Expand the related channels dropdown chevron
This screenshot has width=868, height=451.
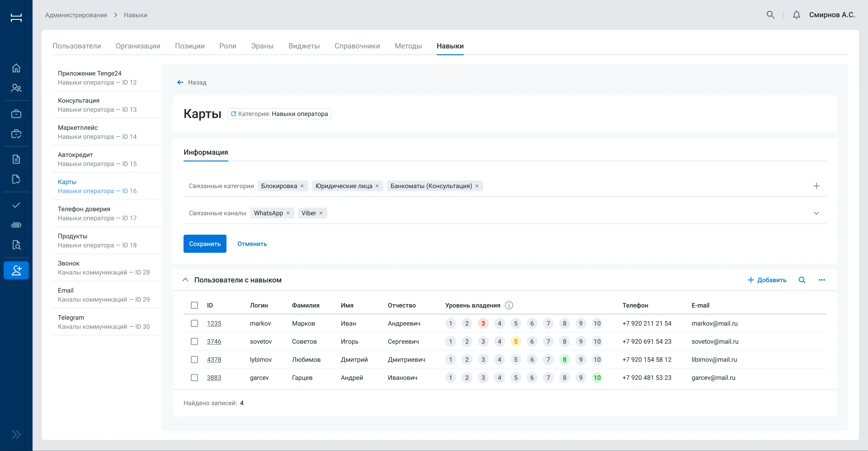click(816, 213)
